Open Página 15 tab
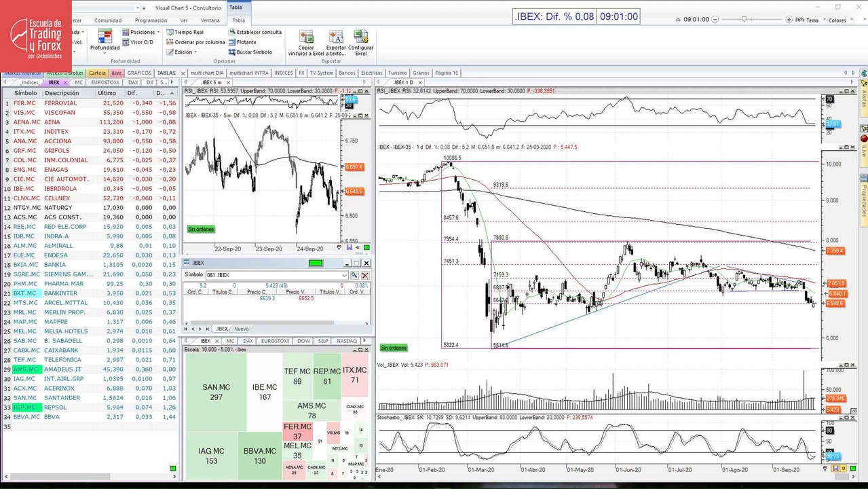Screen dimensions: 868x489 (x=447, y=73)
